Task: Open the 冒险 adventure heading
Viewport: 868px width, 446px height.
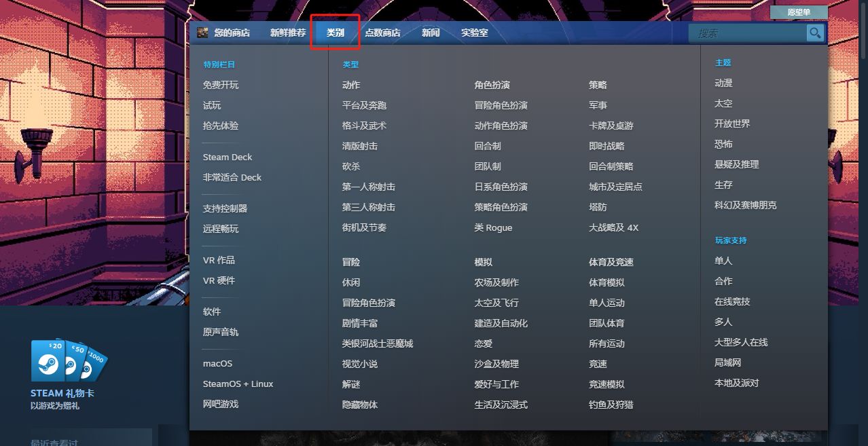Action: (x=351, y=262)
